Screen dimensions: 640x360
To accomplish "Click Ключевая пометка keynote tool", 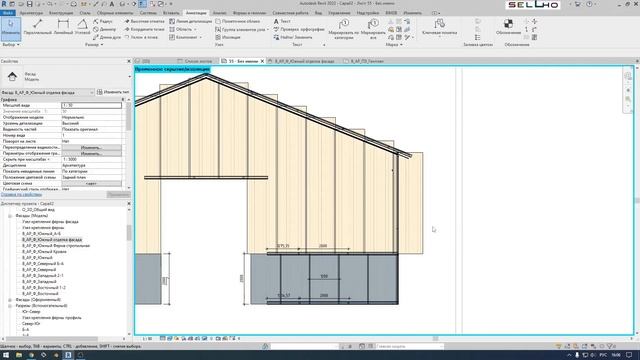I will coord(439,27).
